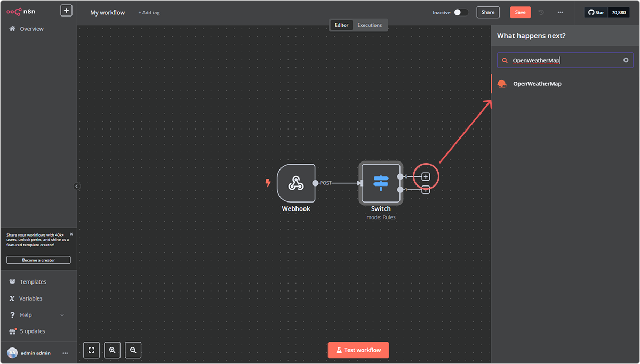Zoom out on the canvas
640x364 pixels.
pyautogui.click(x=133, y=350)
